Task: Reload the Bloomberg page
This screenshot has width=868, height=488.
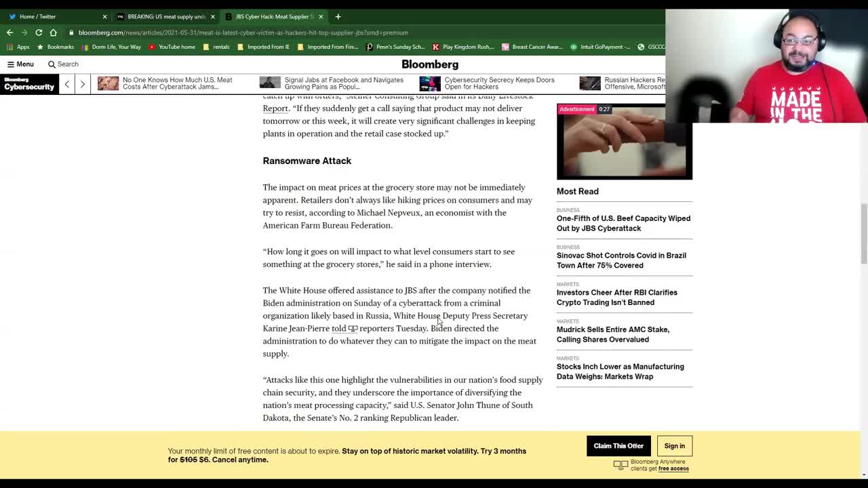Action: click(x=39, y=33)
